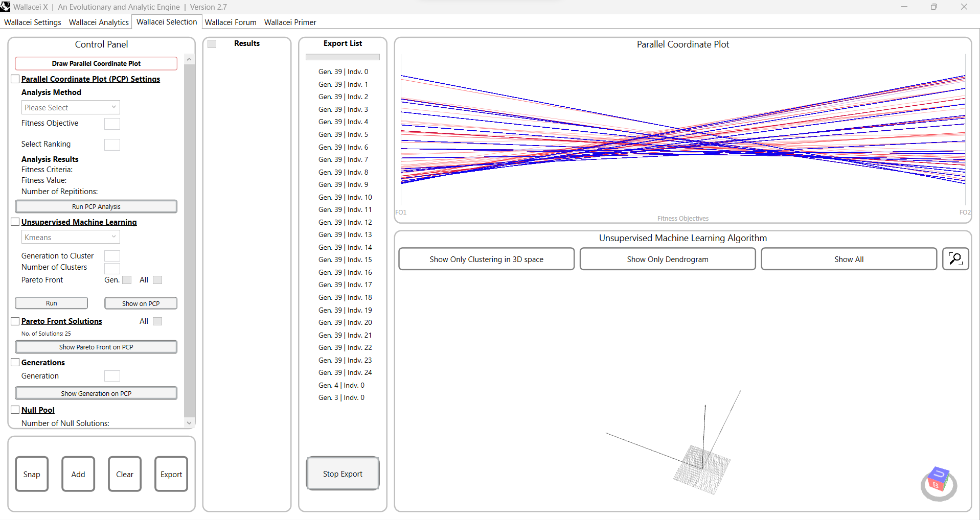This screenshot has width=980, height=520.
Task: Tick the Results panel checkbox
Action: [212, 44]
